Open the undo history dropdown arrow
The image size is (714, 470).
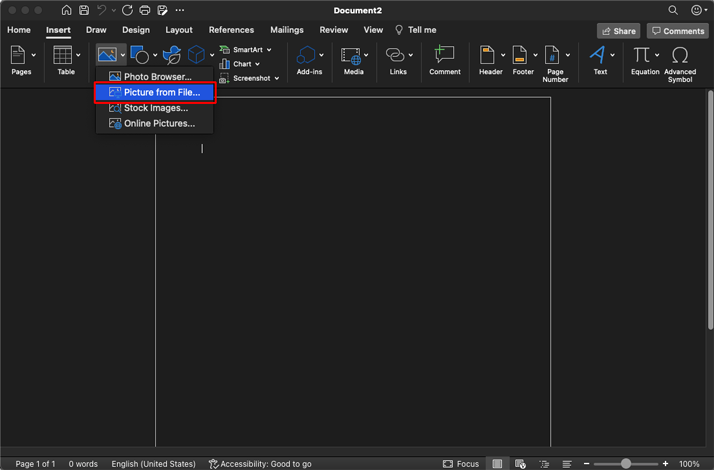tap(113, 10)
